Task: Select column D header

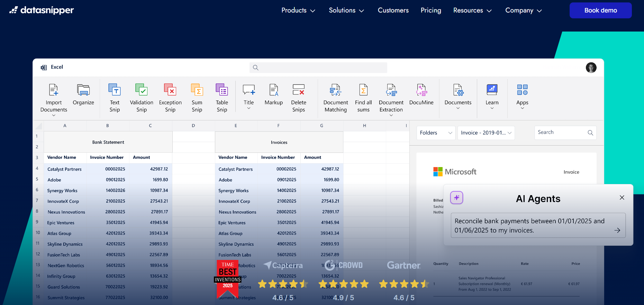Action: tap(193, 126)
